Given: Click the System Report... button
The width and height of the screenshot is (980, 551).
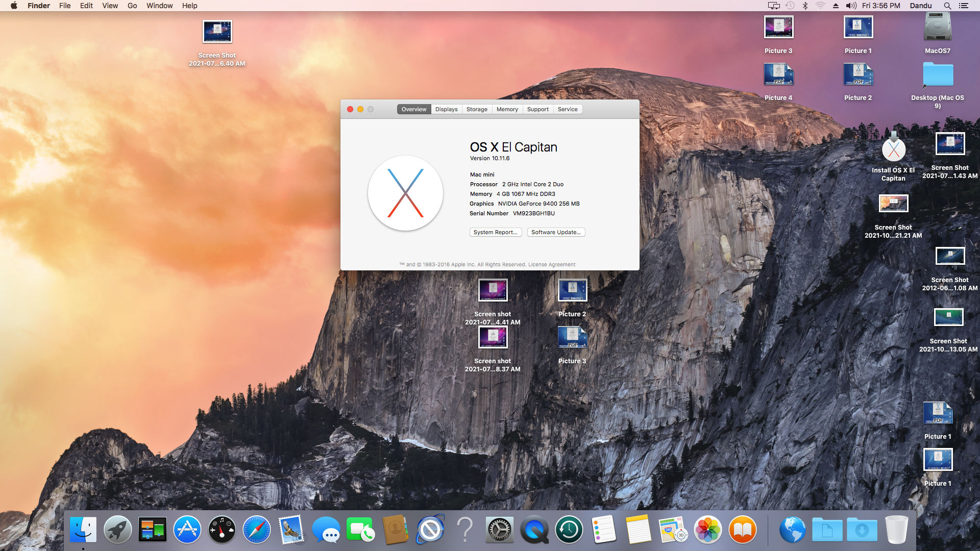Looking at the screenshot, I should (x=495, y=232).
